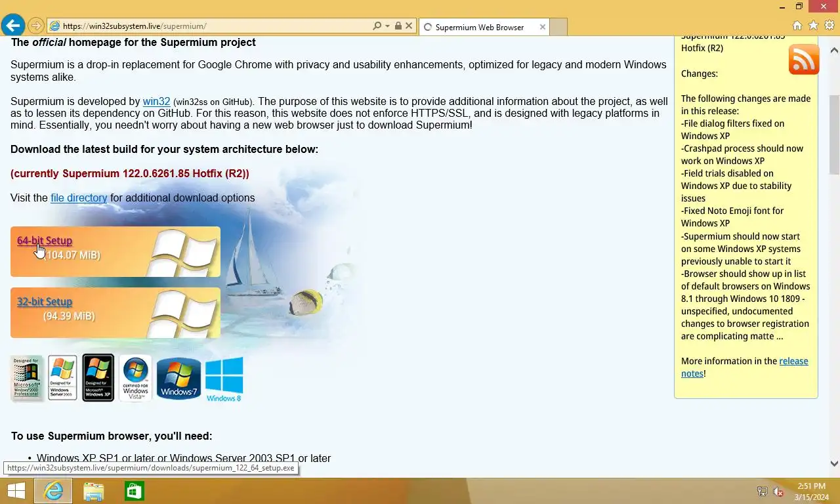Select the Supermium Web Browser tab
Viewport: 840px width, 504px height.
(x=484, y=27)
